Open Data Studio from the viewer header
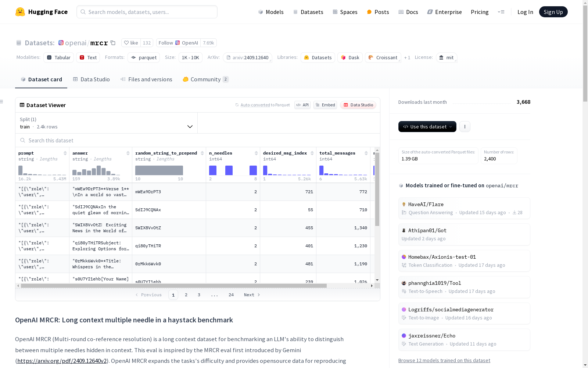The width and height of the screenshot is (588, 368). pyautogui.click(x=358, y=105)
